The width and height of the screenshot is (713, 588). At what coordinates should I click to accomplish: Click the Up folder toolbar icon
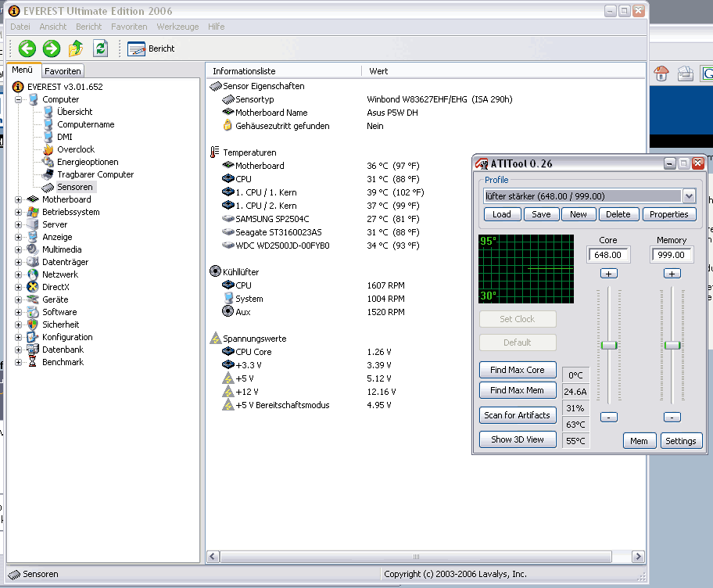[76, 48]
